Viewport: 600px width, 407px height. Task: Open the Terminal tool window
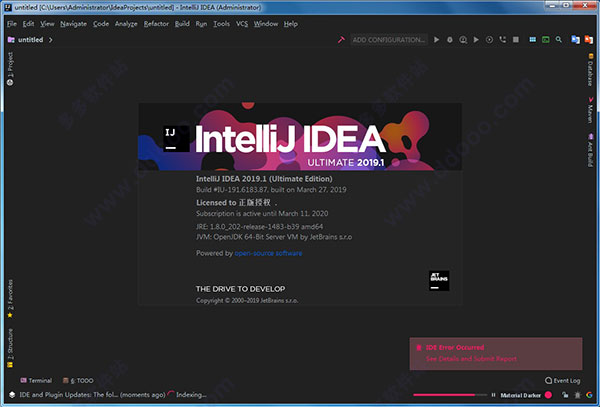(x=36, y=381)
